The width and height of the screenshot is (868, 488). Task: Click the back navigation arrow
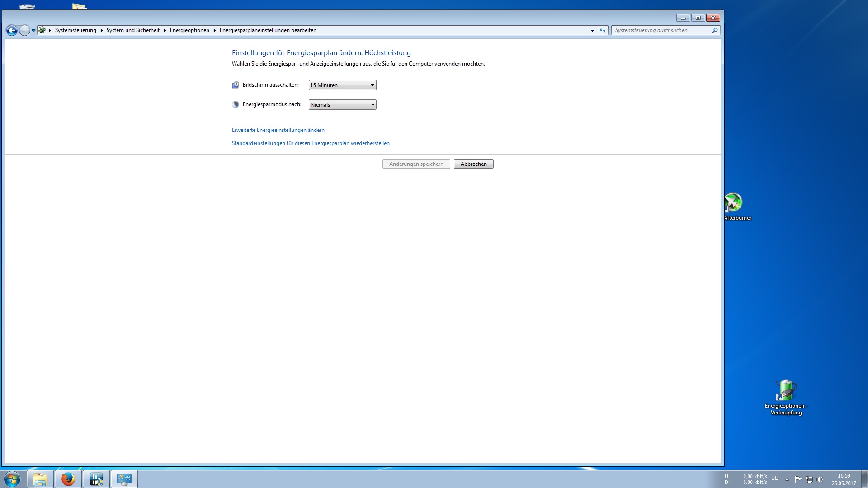click(12, 30)
